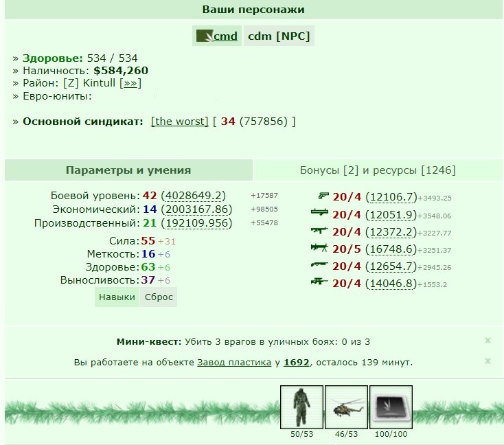Viewport: 504px width, 445px height.
Task: Click the Экономический level value 14
Action: [150, 209]
